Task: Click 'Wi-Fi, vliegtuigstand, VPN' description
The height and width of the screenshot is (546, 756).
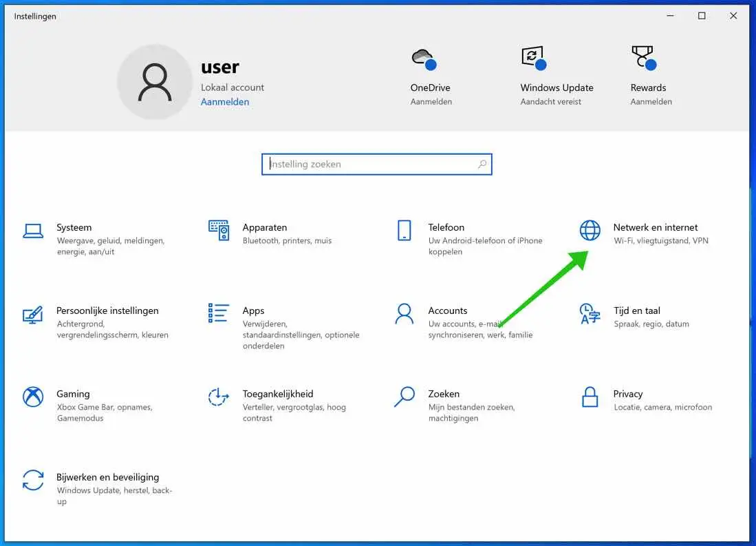Action: coord(661,241)
